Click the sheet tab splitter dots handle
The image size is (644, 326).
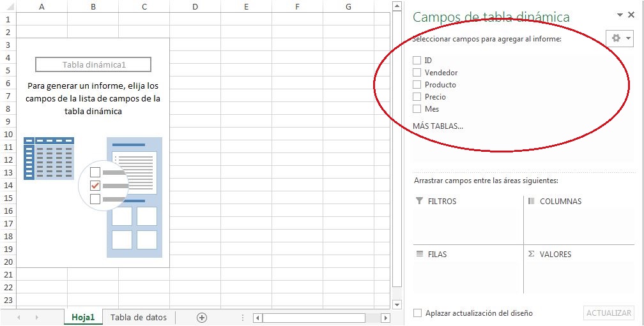[243, 318]
